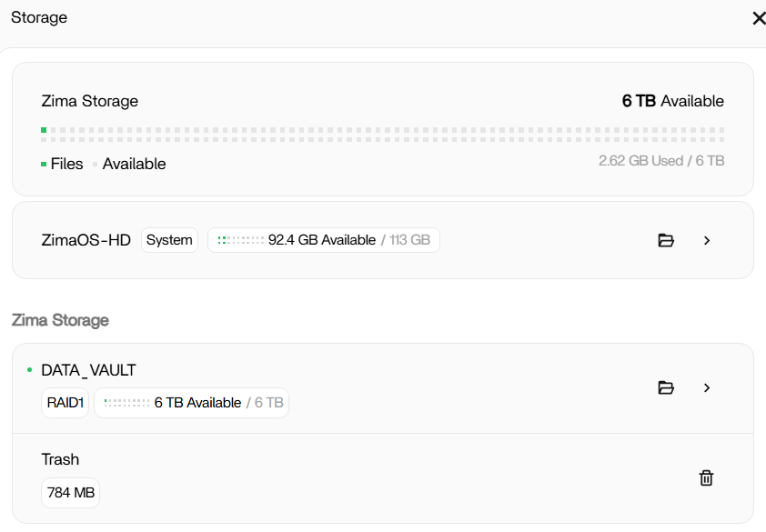Screen dimensions: 766x532
Task: Open DATA_VAULT folder icon
Action: (x=666, y=387)
